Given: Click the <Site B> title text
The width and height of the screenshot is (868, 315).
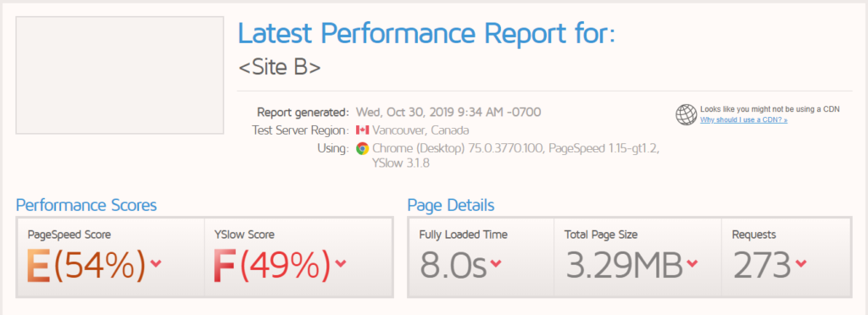Looking at the screenshot, I should [280, 67].
